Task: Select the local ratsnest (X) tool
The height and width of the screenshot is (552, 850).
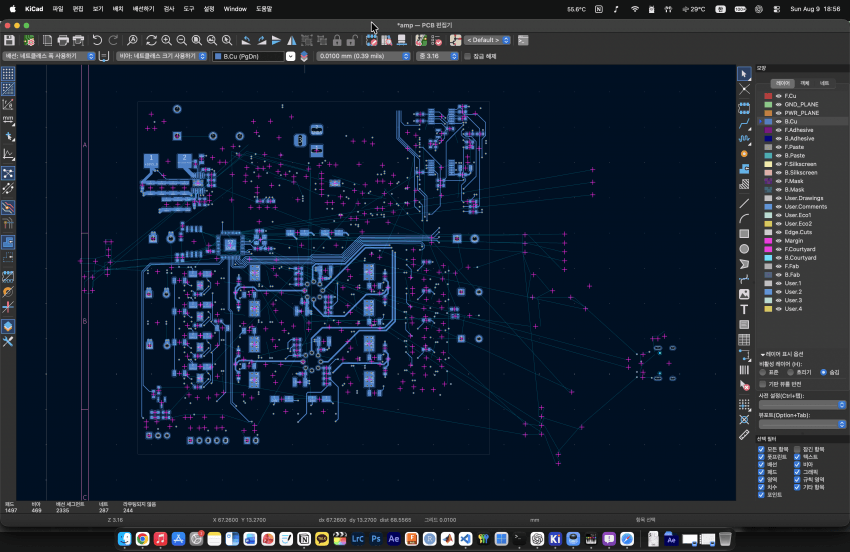Action: pyautogui.click(x=744, y=89)
